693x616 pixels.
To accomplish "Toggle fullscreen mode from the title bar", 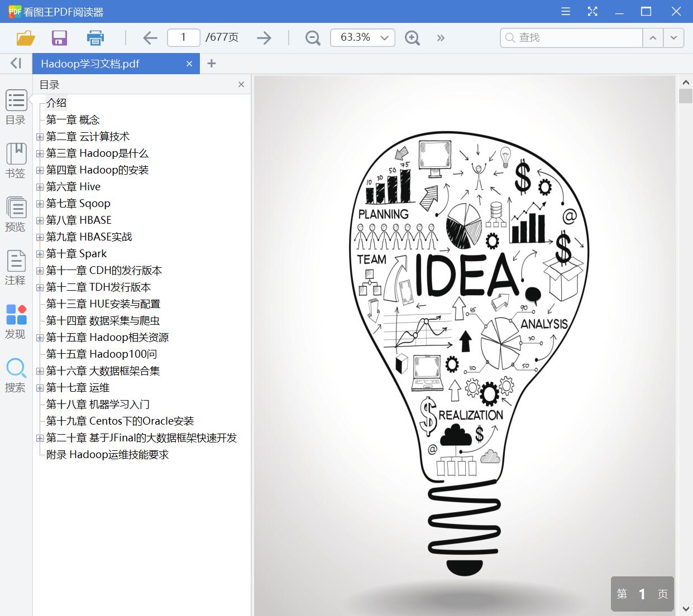I will [592, 11].
